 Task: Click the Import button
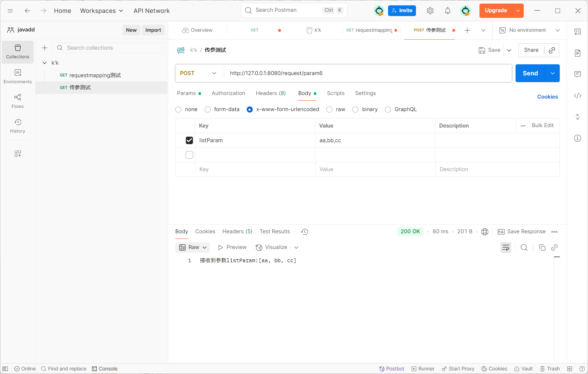(x=153, y=30)
